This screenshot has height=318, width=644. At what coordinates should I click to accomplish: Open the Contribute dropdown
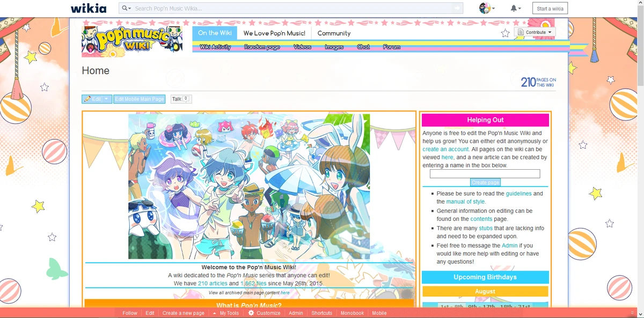tap(535, 32)
